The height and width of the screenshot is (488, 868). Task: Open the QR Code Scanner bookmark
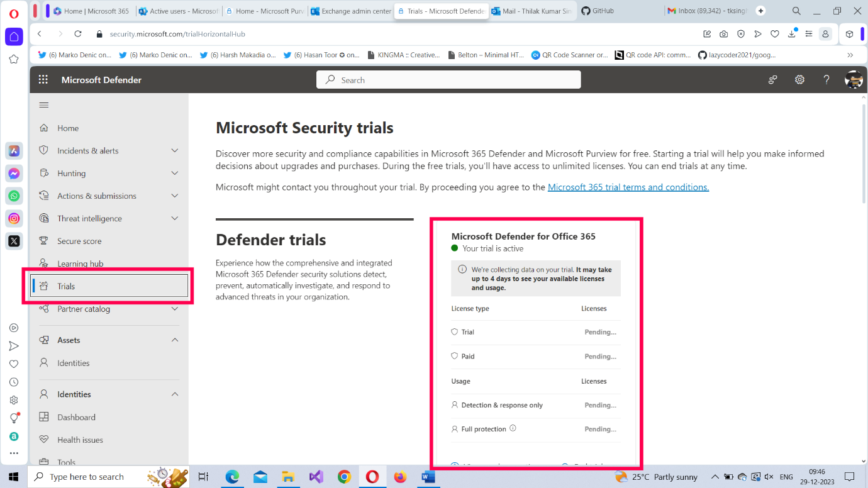coord(570,55)
